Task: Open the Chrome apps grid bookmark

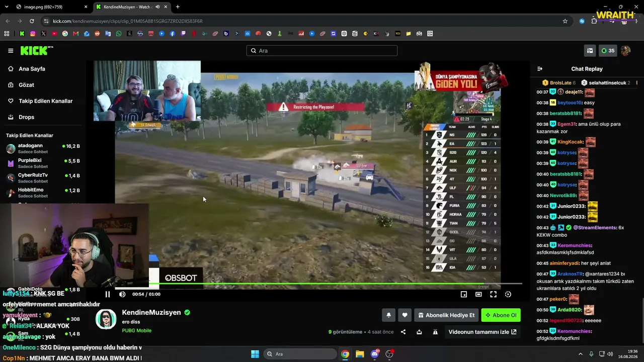Action: coord(7,34)
